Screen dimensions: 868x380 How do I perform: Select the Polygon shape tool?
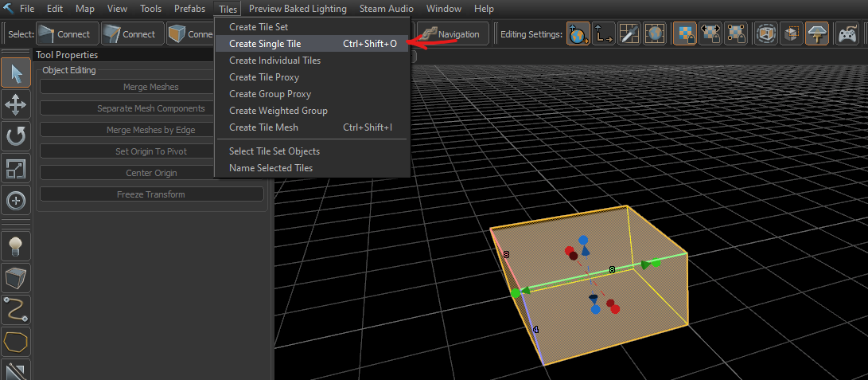[15, 342]
